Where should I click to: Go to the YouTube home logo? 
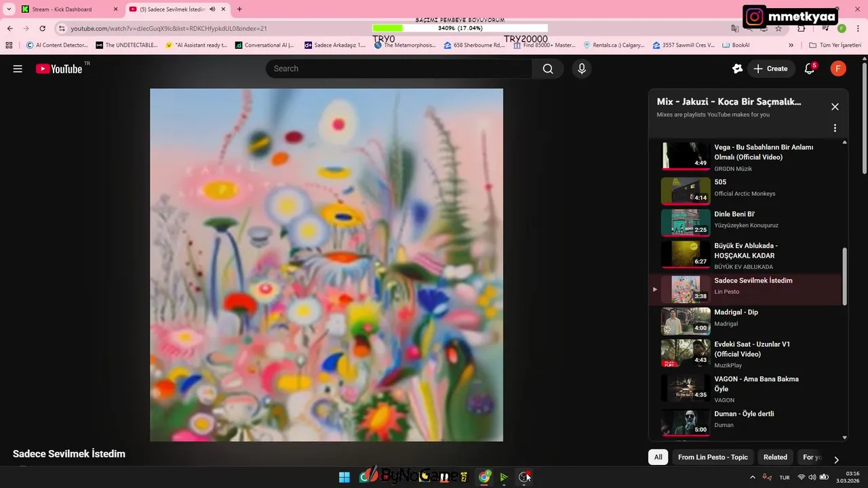click(59, 68)
